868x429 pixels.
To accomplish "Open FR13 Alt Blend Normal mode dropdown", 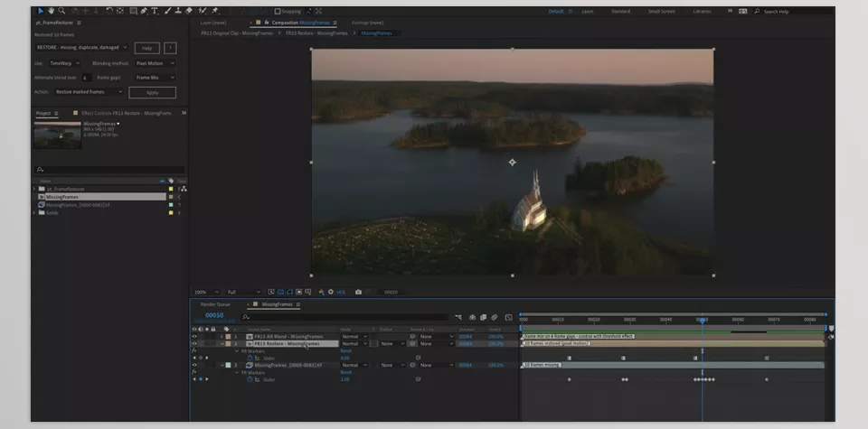I will click(354, 336).
